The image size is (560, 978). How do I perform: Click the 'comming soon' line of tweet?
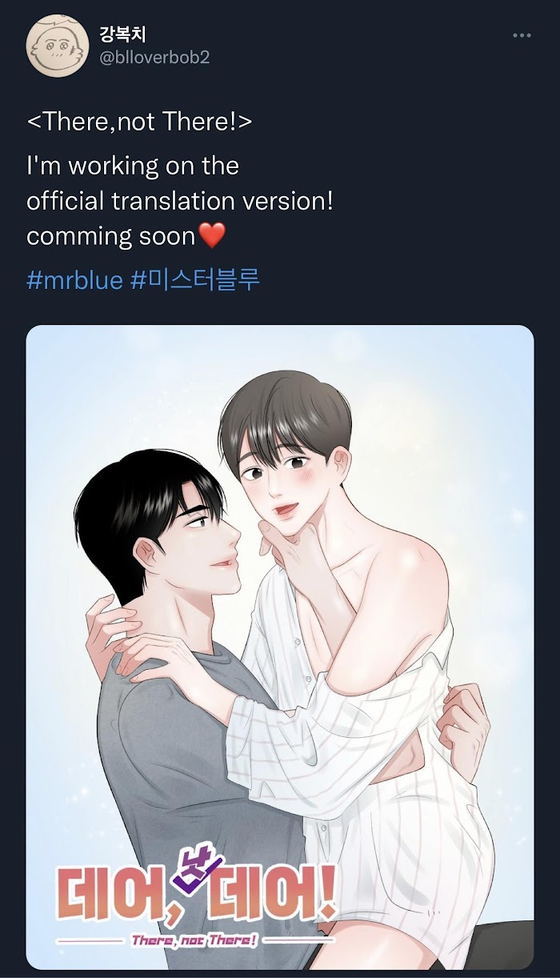pyautogui.click(x=111, y=237)
